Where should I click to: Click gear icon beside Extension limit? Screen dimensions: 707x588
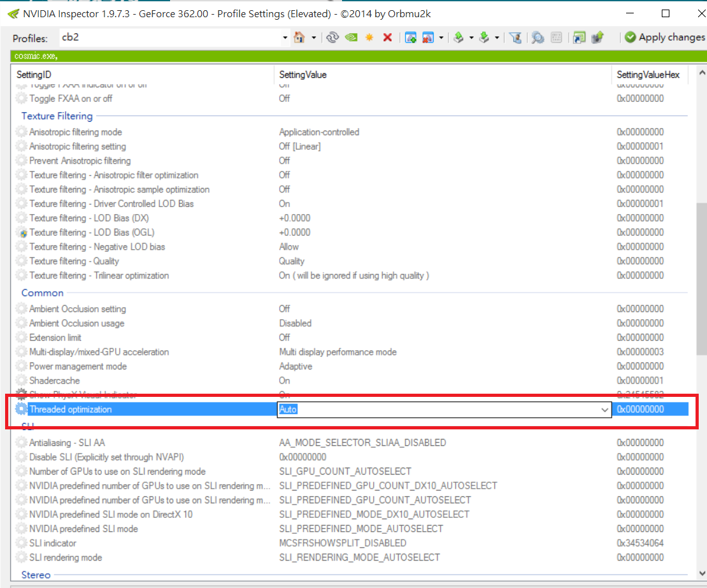point(21,338)
